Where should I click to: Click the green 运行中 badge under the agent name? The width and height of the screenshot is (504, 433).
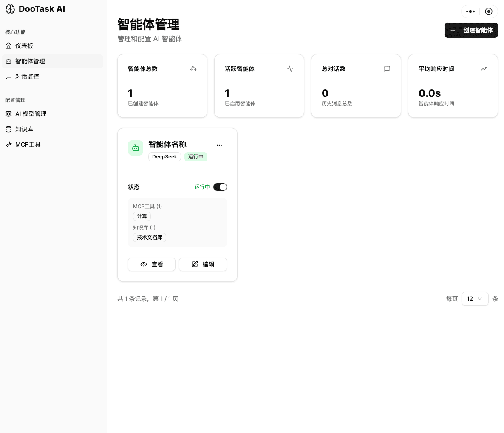pos(196,157)
